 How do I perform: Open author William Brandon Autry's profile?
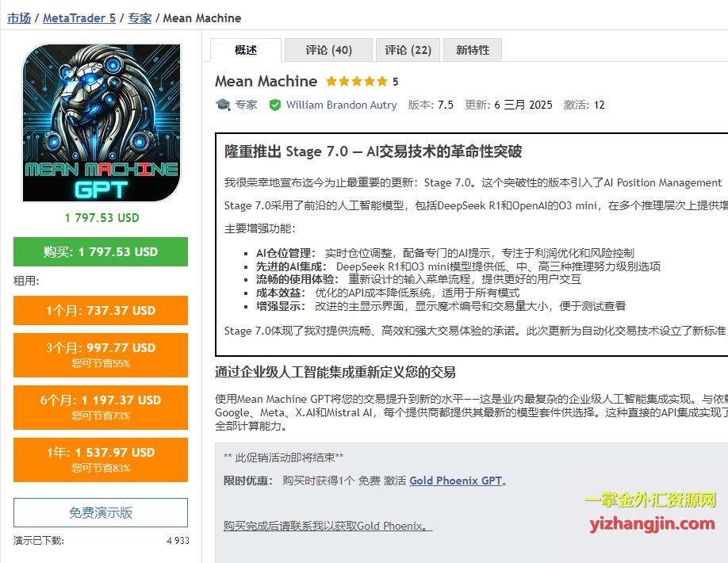pyautogui.click(x=341, y=105)
